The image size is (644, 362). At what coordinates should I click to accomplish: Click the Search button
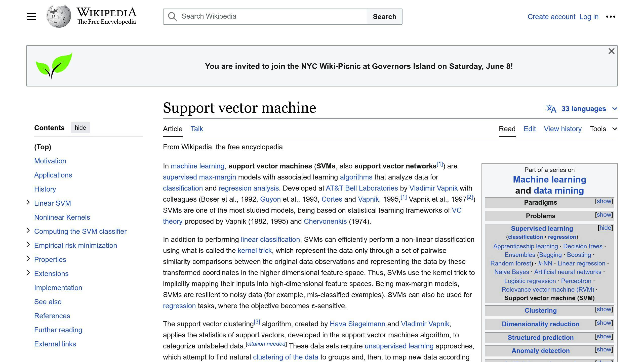tap(385, 17)
